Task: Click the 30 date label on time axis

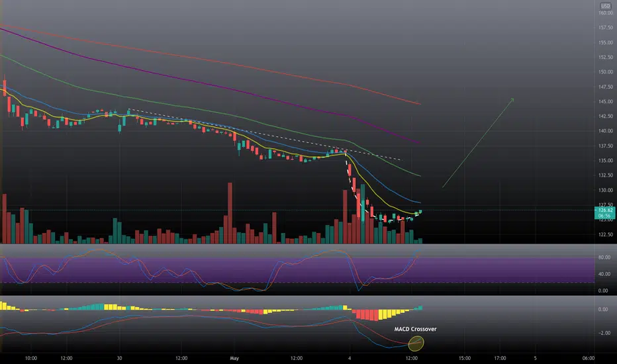Action: point(119,358)
